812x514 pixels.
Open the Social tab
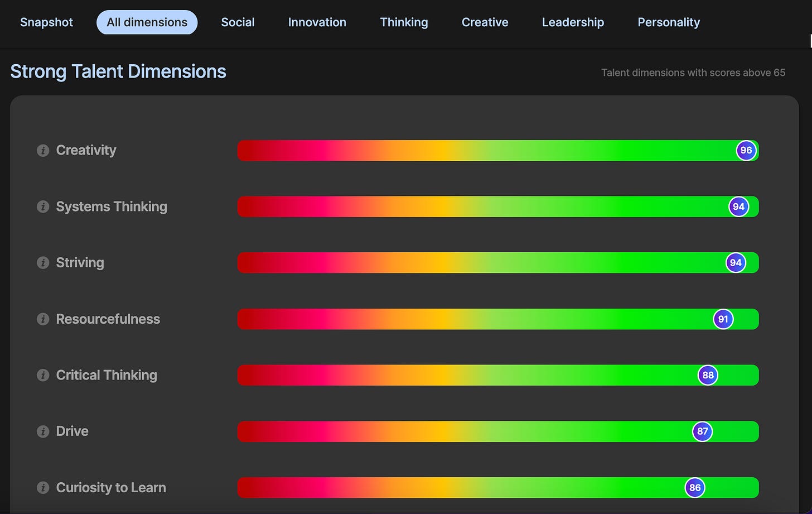238,22
